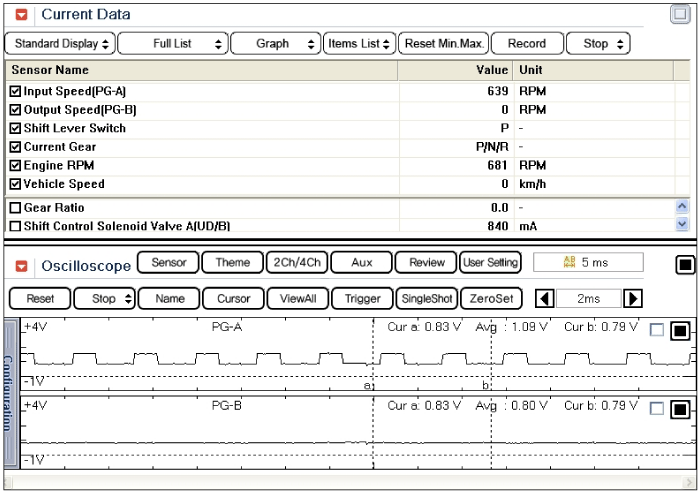The width and height of the screenshot is (700, 493).
Task: Click sensor list scroll down arrow
Action: coord(682,223)
